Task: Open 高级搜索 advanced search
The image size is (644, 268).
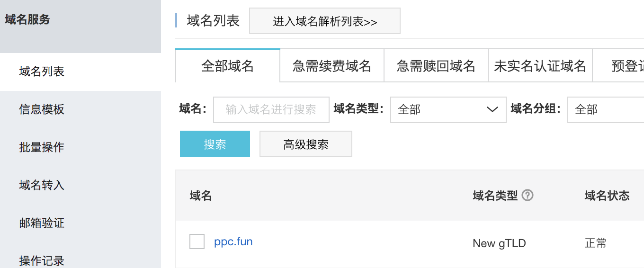Action: click(306, 144)
